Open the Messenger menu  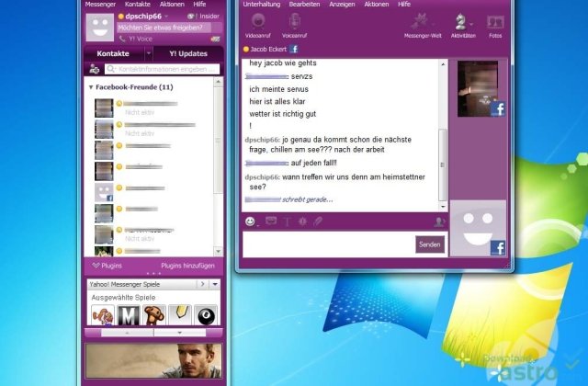100,4
